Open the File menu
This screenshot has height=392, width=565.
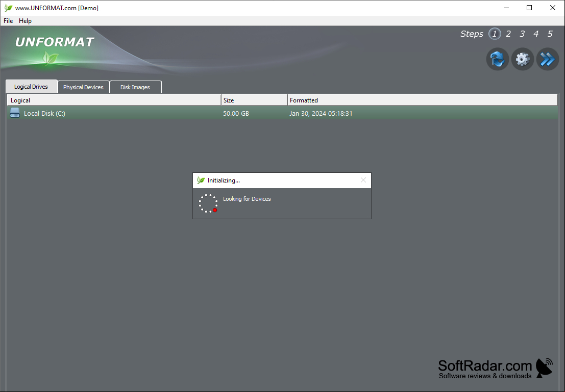[x=8, y=21]
